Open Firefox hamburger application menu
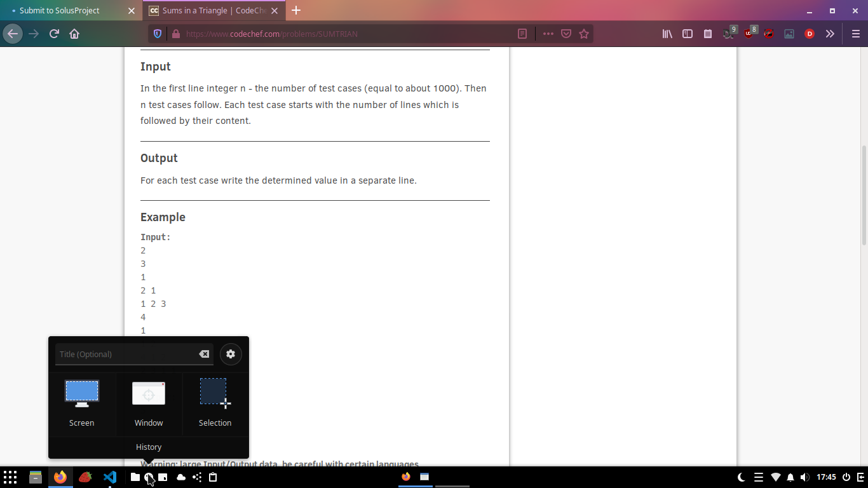Image resolution: width=868 pixels, height=488 pixels. pos(856,34)
